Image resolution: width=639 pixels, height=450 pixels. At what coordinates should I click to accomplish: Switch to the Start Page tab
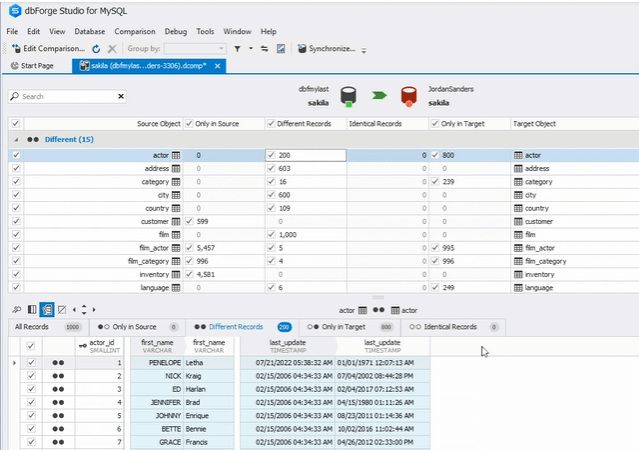point(32,66)
